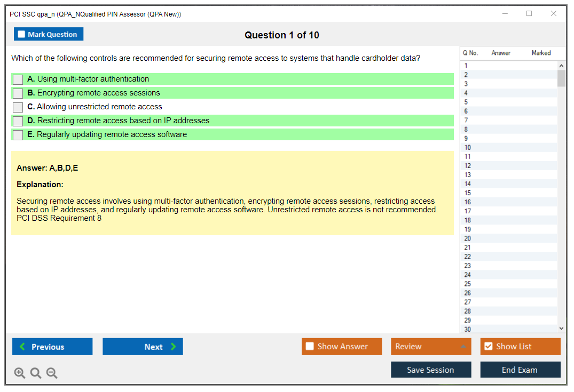The height and width of the screenshot is (392, 574).
Task: Uncheck the Show List option
Action: coord(488,347)
